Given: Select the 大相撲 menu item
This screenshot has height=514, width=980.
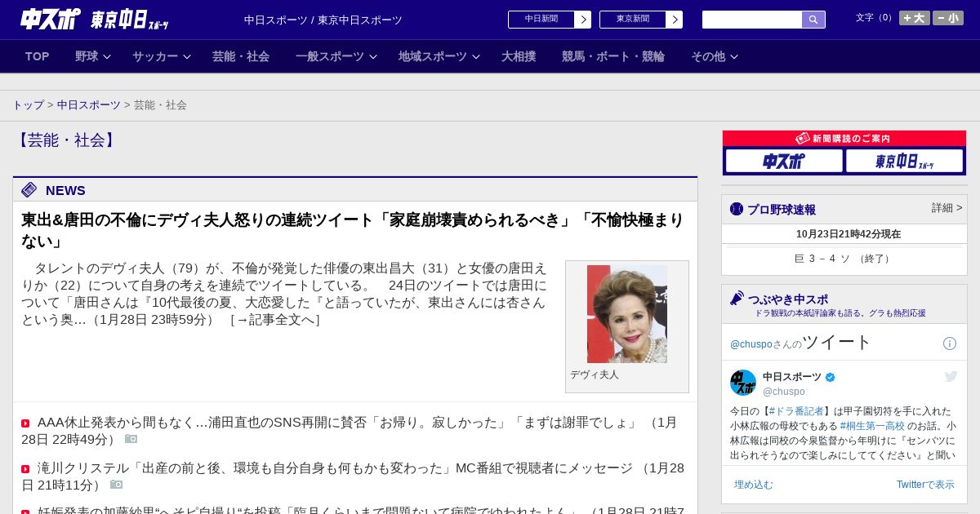Looking at the screenshot, I should (x=519, y=56).
